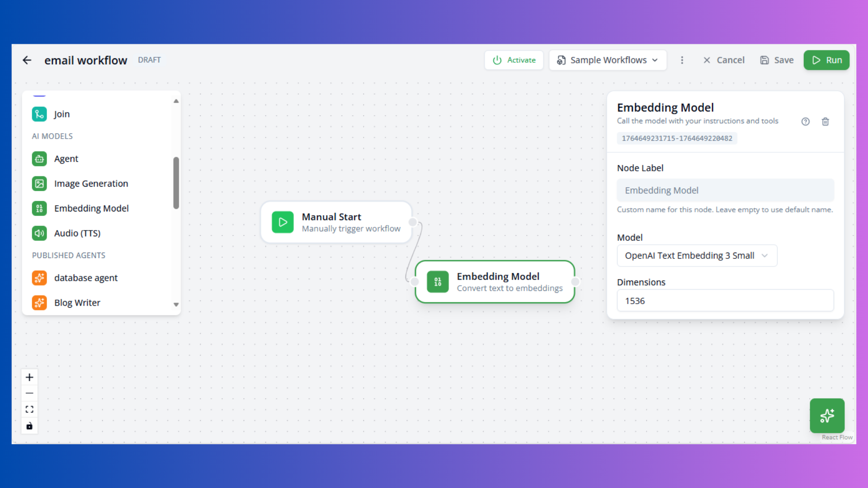
Task: Select the Audio (TTS) icon
Action: (x=39, y=233)
